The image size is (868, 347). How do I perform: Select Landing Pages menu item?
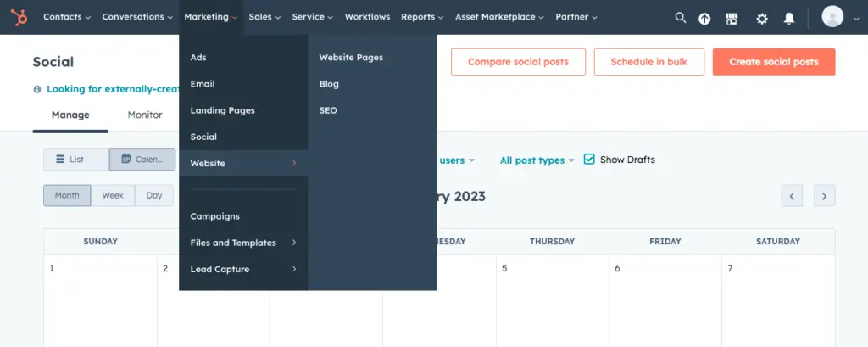pos(243,110)
